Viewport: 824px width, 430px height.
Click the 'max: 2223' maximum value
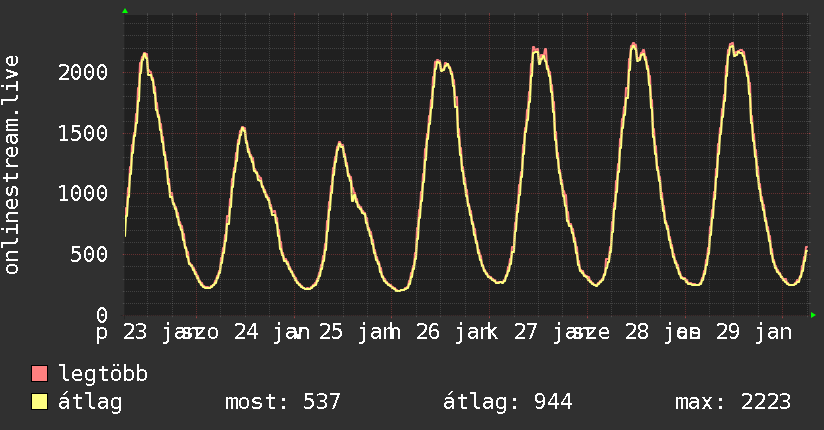pyautogui.click(x=733, y=402)
